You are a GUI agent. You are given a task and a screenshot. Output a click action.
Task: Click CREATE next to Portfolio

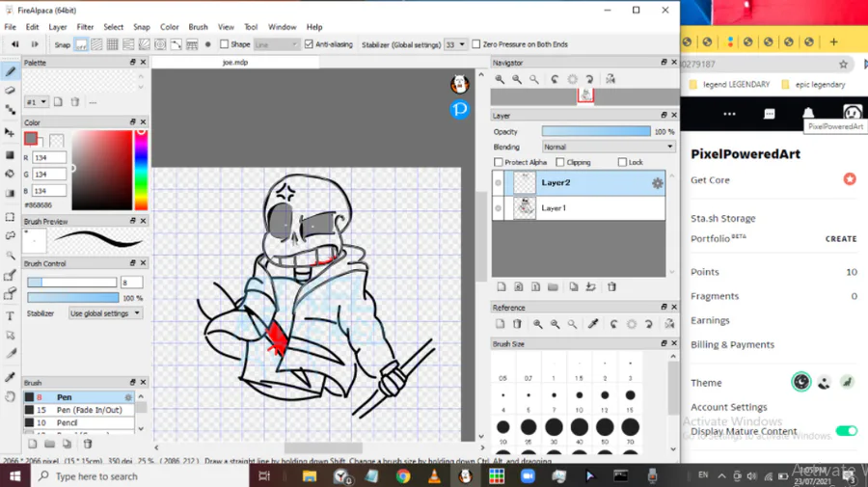click(841, 238)
